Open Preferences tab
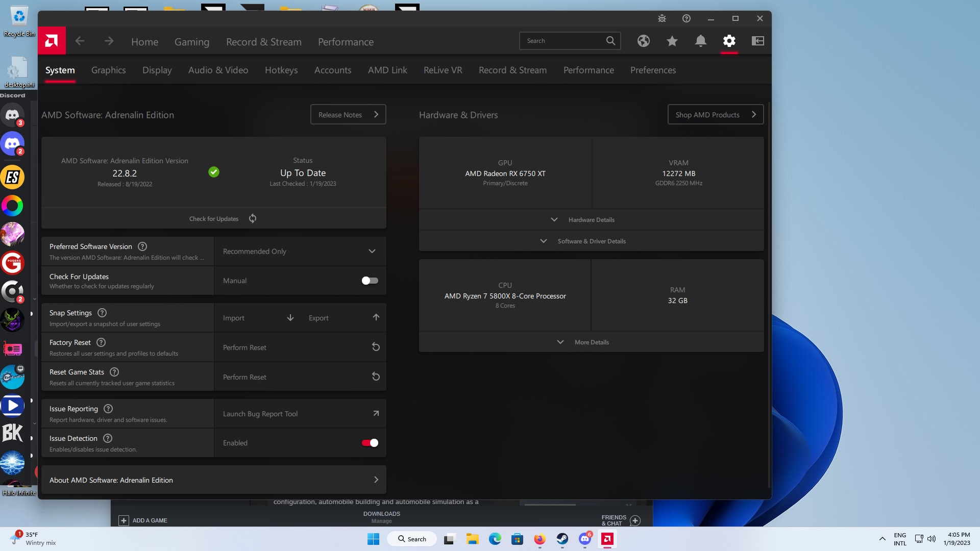 [653, 70]
